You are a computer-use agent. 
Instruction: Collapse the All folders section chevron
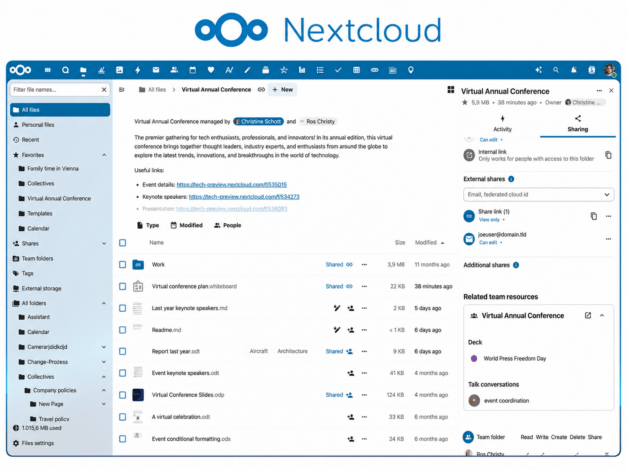coord(104,303)
